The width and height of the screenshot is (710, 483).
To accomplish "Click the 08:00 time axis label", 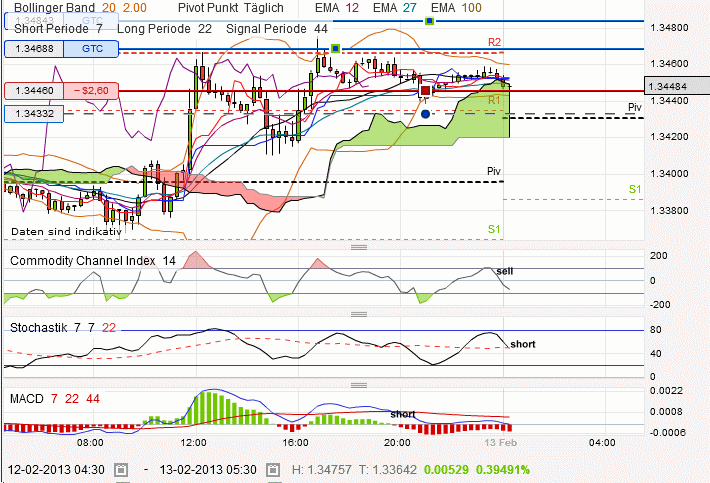I will pos(90,442).
